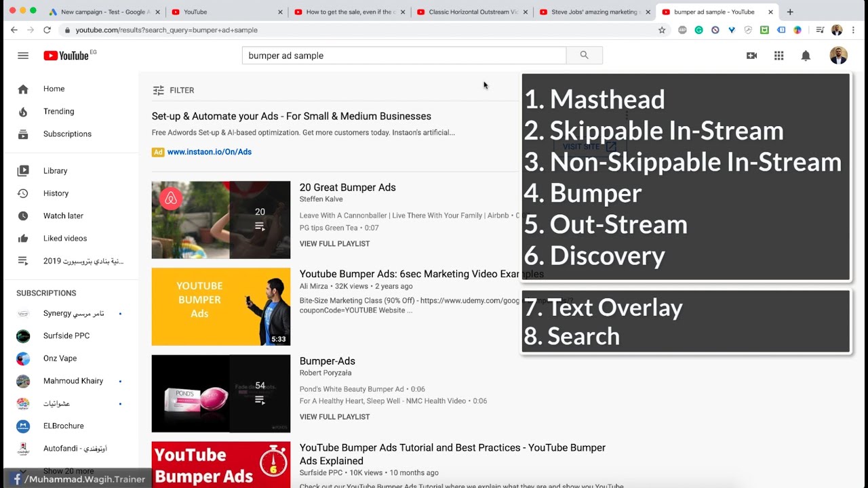Open Surfside PPC channel under tutorial video

point(321,472)
